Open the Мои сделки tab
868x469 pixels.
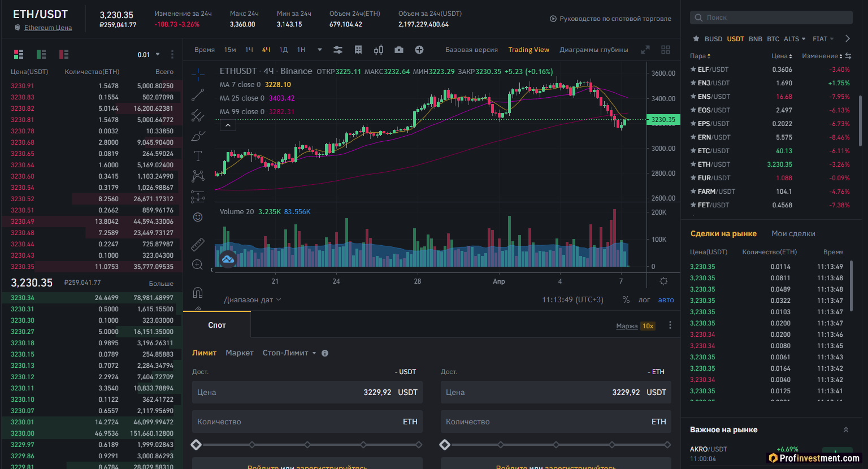(x=793, y=233)
